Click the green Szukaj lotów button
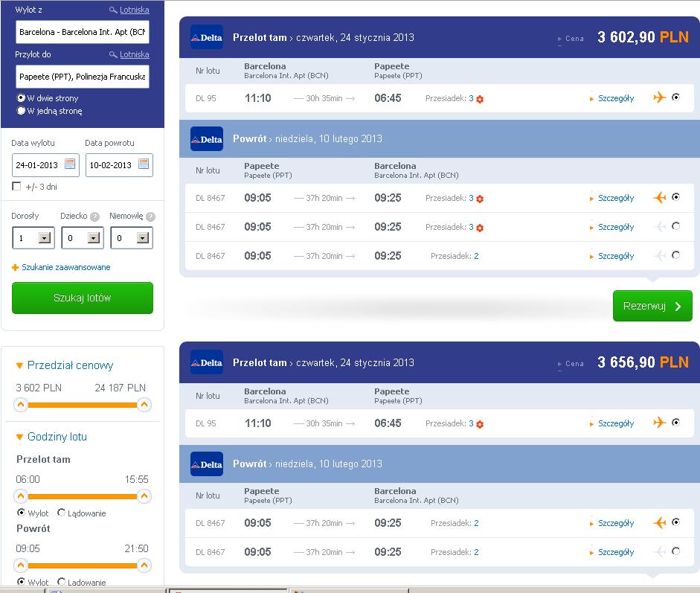This screenshot has width=700, height=593. (83, 298)
